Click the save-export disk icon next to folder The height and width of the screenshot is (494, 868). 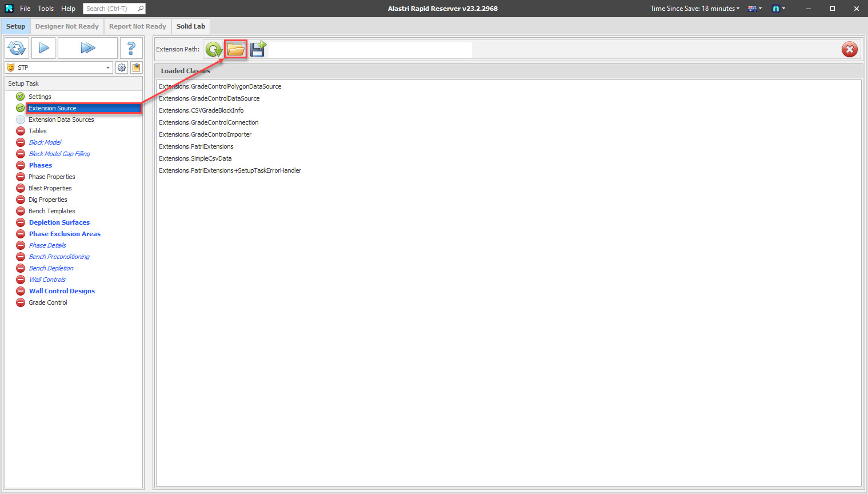257,49
